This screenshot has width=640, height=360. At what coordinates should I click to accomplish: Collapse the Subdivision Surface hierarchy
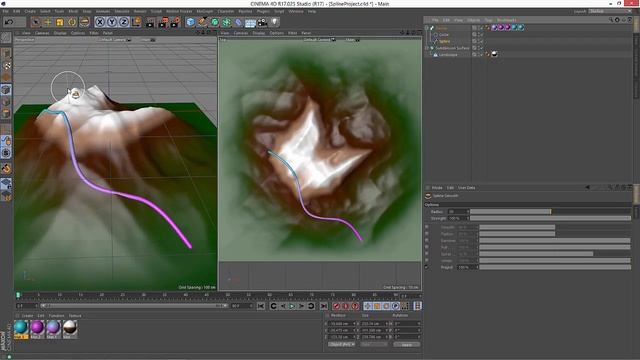coord(427,48)
